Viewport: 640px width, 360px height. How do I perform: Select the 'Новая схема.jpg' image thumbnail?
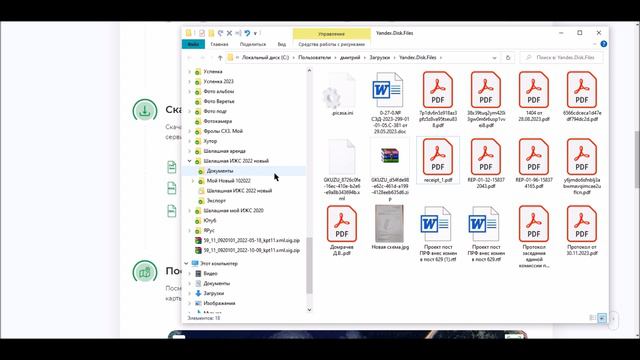point(389,224)
